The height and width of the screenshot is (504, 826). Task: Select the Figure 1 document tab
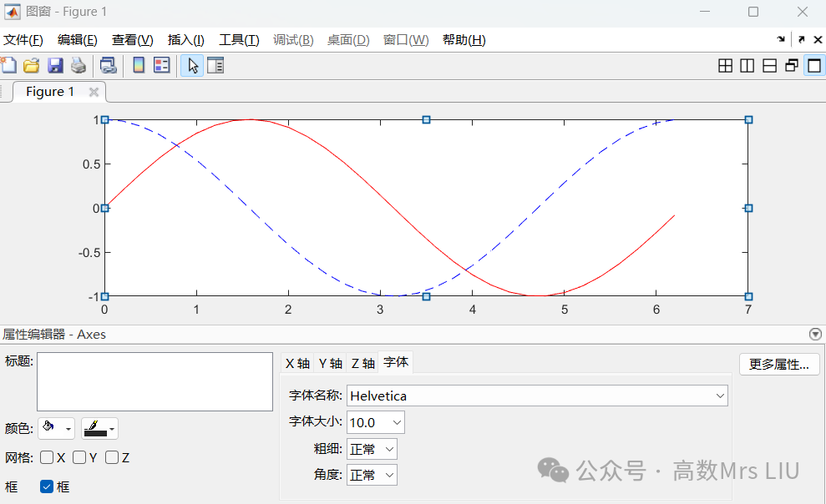point(58,92)
